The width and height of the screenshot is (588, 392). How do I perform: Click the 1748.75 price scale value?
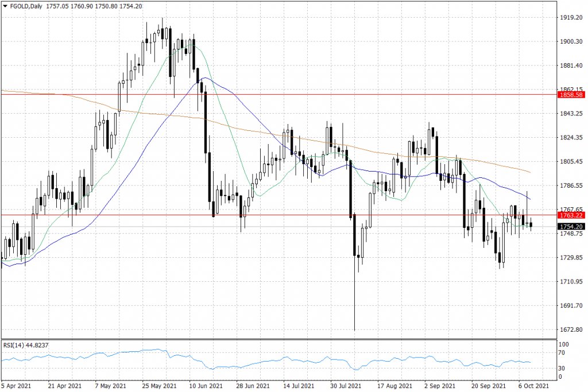click(571, 234)
